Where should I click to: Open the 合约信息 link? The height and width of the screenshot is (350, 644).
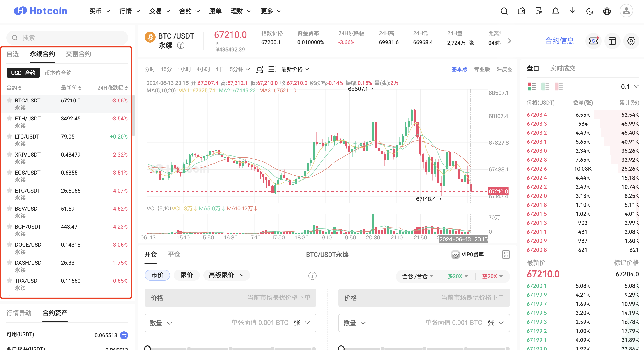point(559,41)
